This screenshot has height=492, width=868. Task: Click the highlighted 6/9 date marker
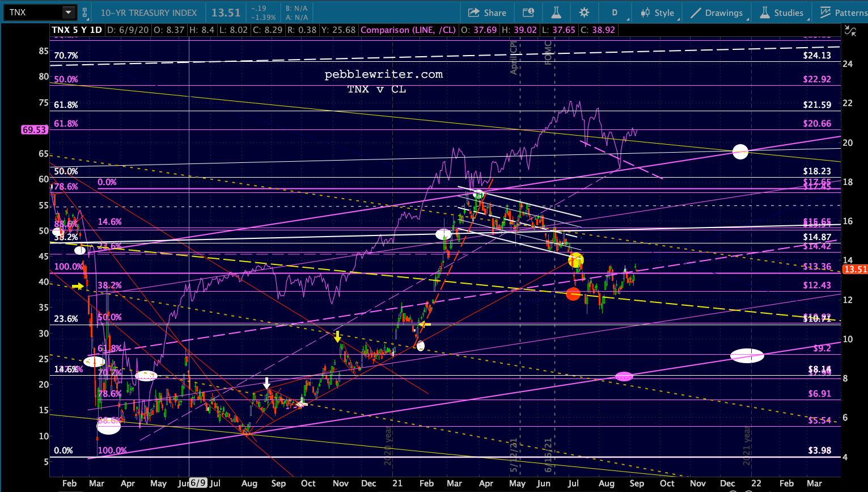[197, 483]
